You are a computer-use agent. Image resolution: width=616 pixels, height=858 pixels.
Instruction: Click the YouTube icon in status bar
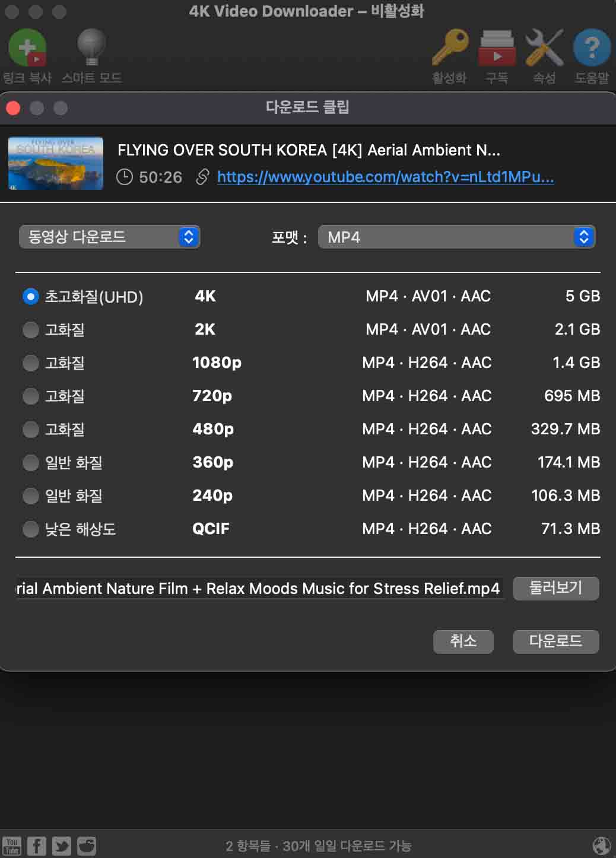coord(12,846)
